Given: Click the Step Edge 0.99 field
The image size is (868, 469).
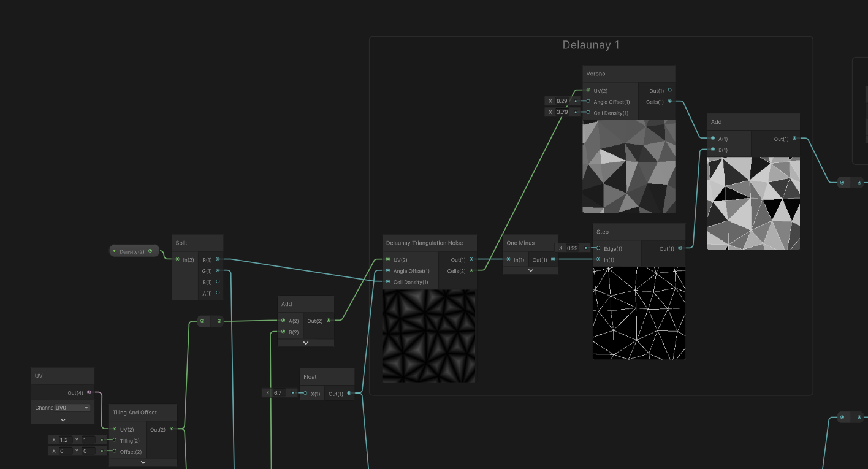Looking at the screenshot, I should tap(572, 248).
